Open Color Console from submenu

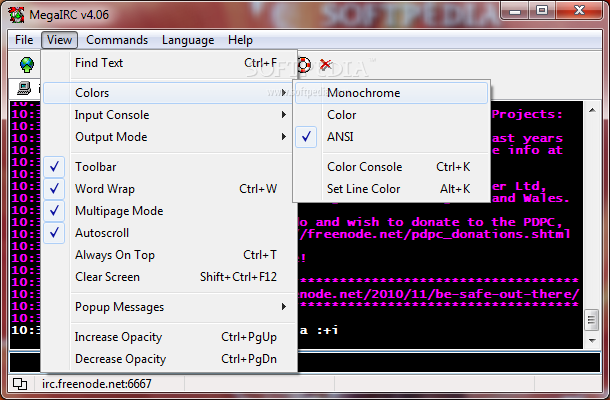(x=391, y=167)
